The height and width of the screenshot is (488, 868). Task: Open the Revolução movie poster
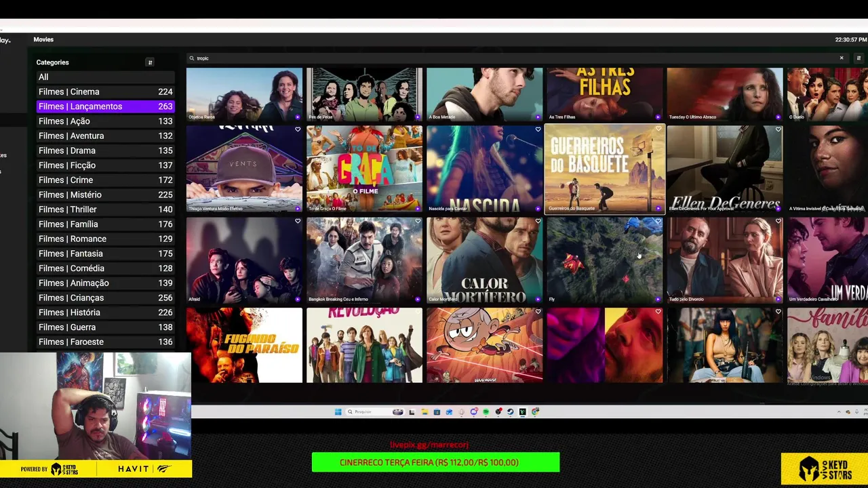[364, 345]
